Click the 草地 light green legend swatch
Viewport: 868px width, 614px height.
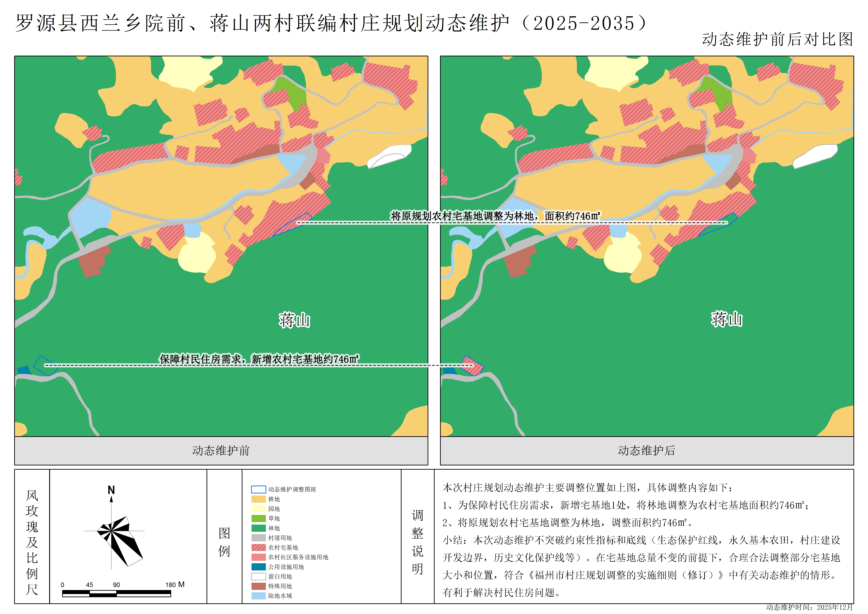[258, 518]
